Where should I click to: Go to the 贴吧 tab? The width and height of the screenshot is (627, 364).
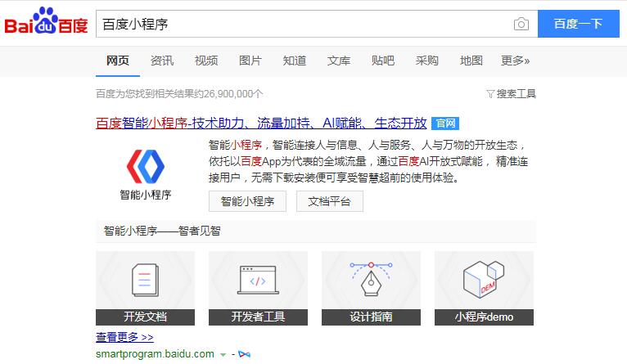pyautogui.click(x=383, y=61)
